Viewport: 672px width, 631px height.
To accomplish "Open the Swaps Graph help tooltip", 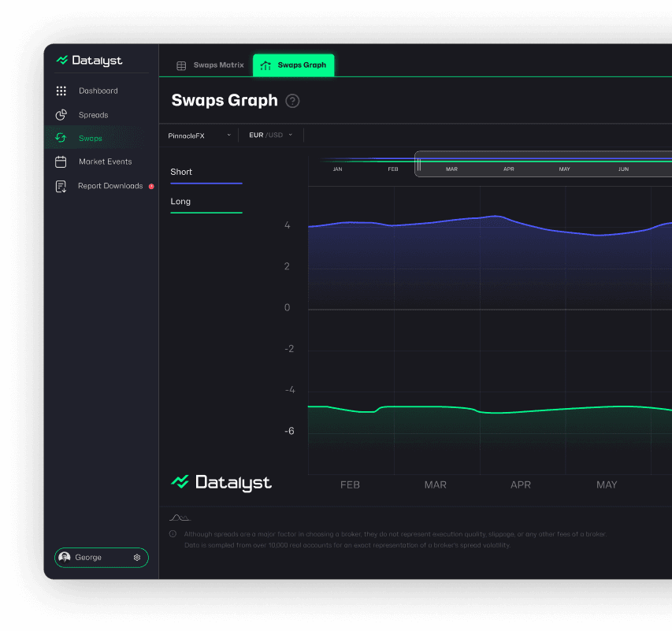I will pyautogui.click(x=293, y=101).
